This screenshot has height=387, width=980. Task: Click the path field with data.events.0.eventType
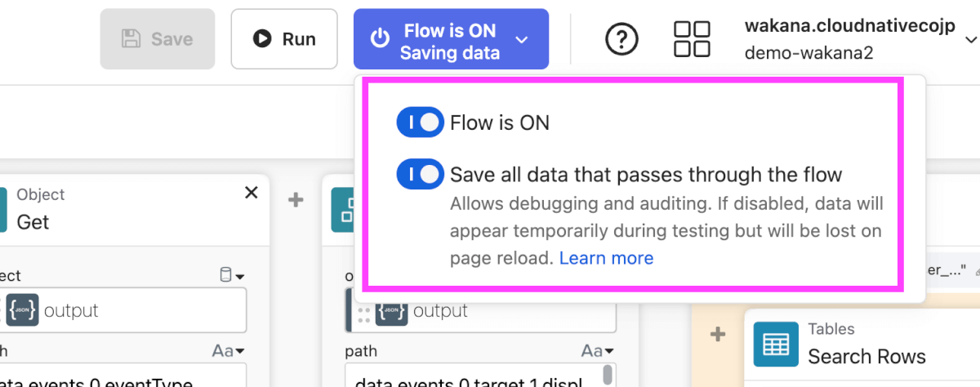(122, 380)
